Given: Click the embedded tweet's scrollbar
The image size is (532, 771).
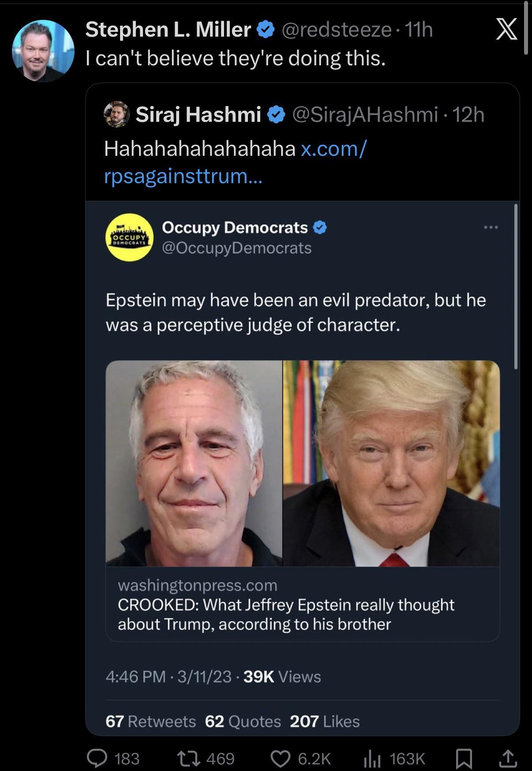Looking at the screenshot, I should (515, 286).
